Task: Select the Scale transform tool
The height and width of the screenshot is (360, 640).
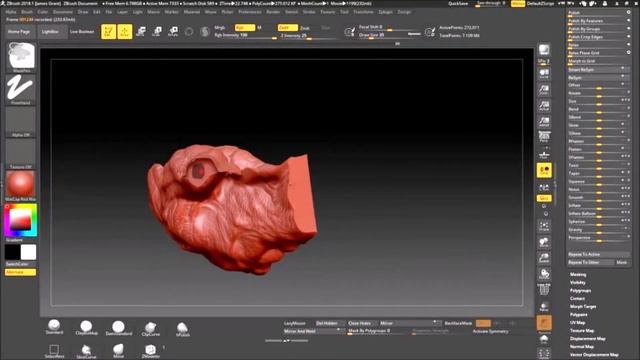Action: [x=157, y=31]
